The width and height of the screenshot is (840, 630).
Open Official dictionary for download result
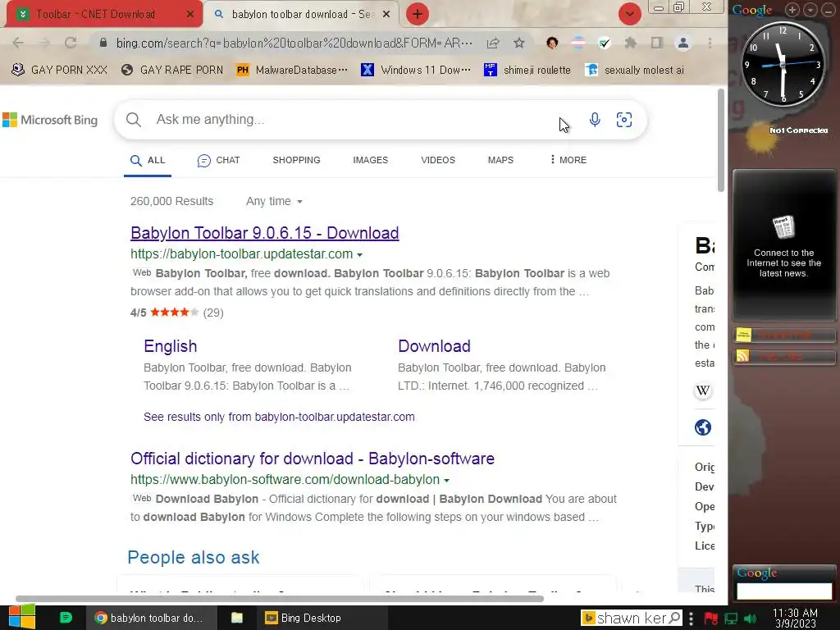[313, 459]
